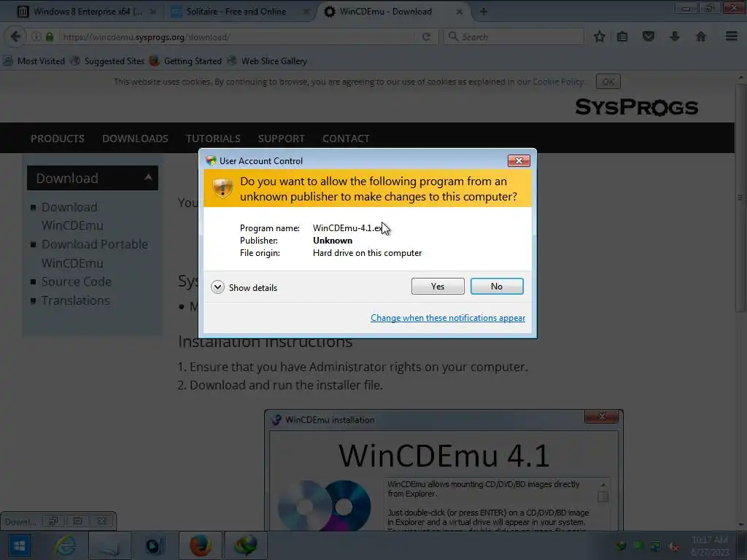Open a new browser tab with plus button
This screenshot has width=747, height=560.
tap(484, 12)
